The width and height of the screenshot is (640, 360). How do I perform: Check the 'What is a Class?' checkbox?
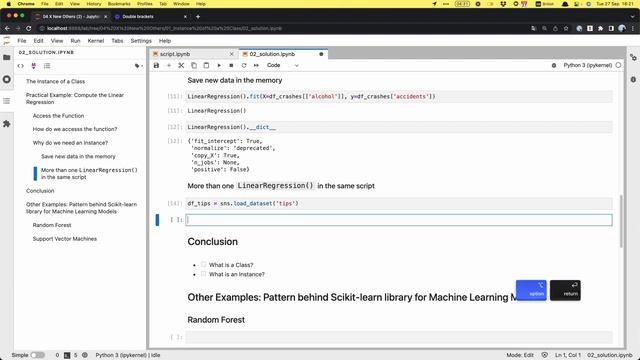pyautogui.click(x=203, y=264)
